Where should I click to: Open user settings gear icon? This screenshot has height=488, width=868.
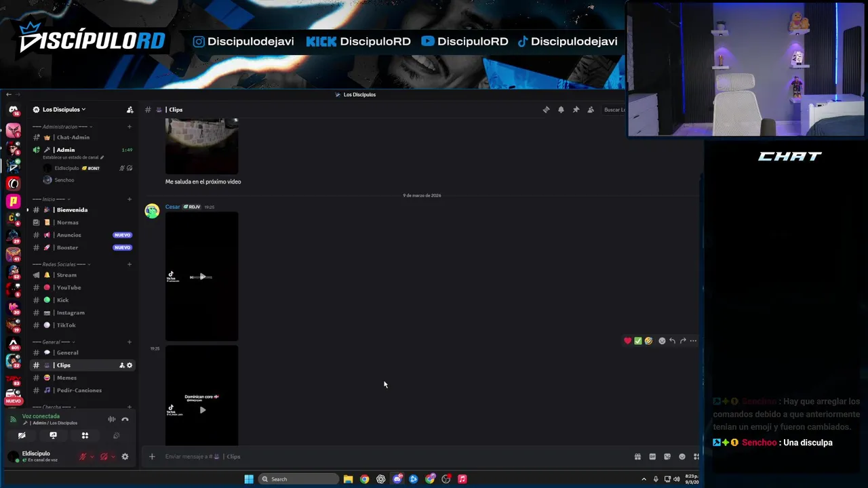125,457
